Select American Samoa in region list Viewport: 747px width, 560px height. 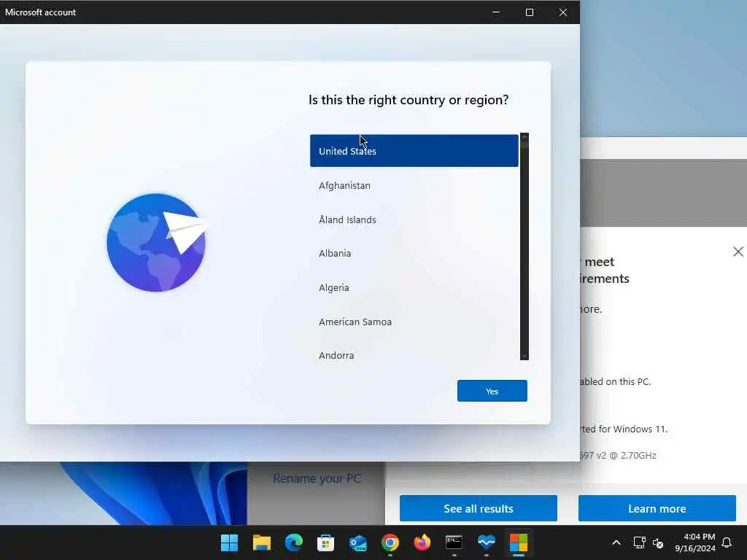(x=414, y=322)
